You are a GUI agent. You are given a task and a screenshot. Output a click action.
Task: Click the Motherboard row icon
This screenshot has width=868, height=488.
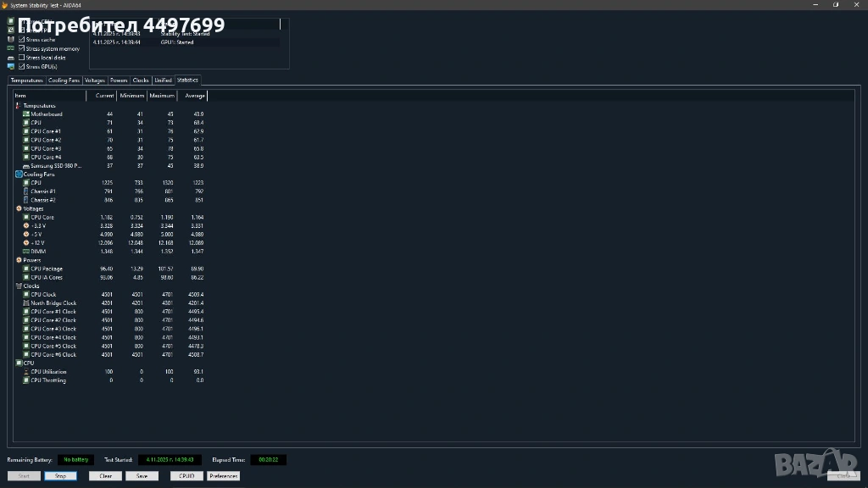pyautogui.click(x=26, y=114)
